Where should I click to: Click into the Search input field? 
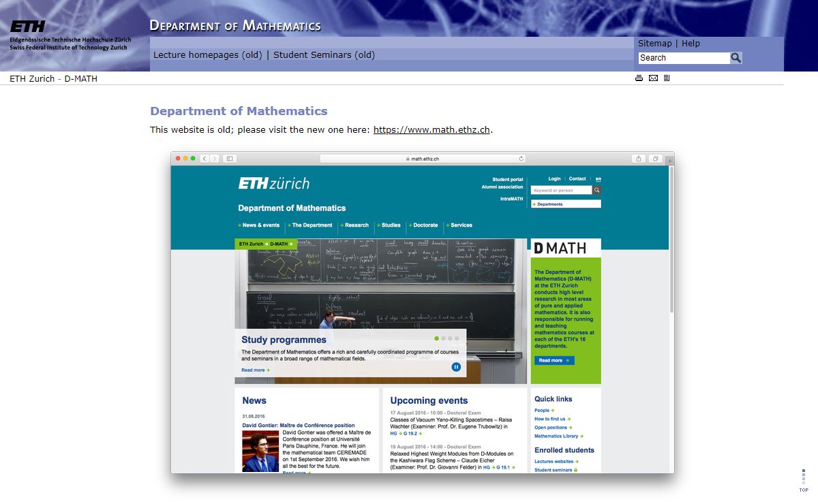[x=684, y=58]
